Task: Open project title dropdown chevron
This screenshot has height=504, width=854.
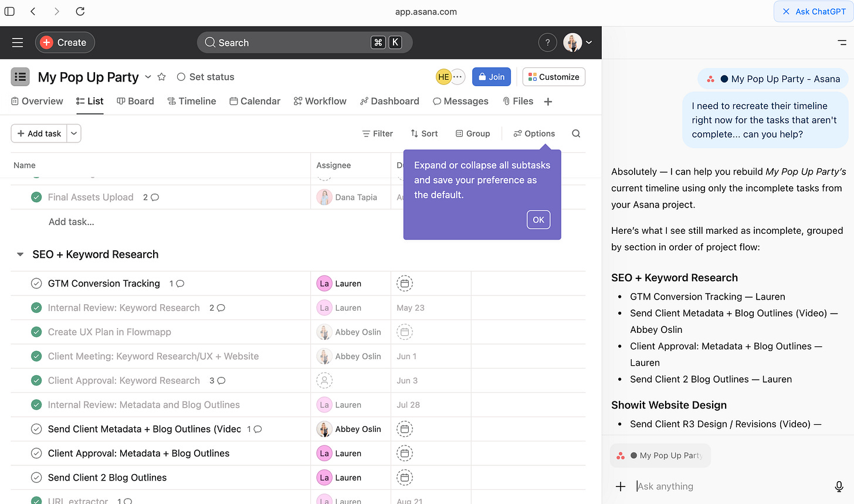Action: 148,77
